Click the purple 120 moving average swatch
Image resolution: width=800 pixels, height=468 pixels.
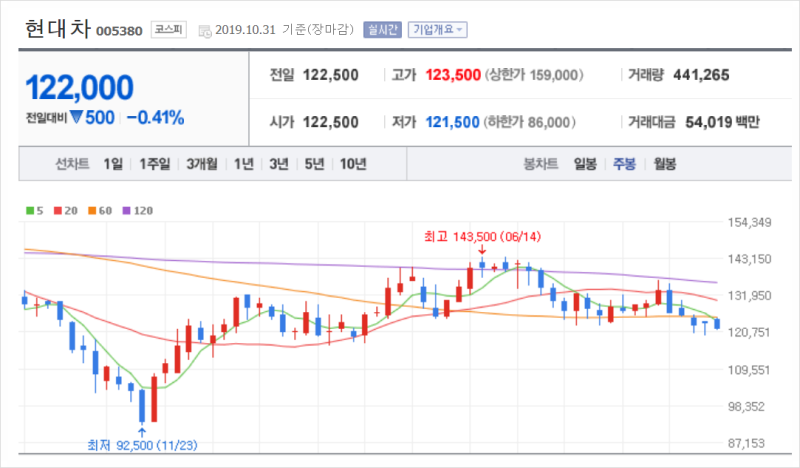pos(127,211)
